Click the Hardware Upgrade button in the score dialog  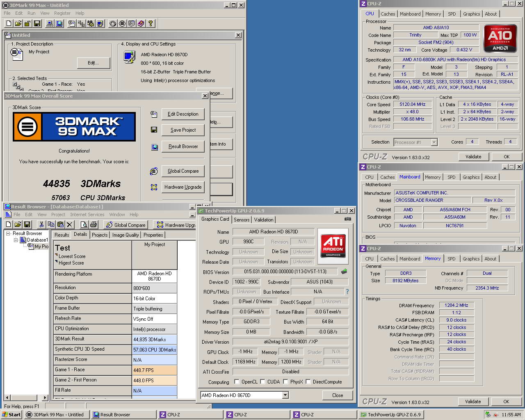point(183,187)
